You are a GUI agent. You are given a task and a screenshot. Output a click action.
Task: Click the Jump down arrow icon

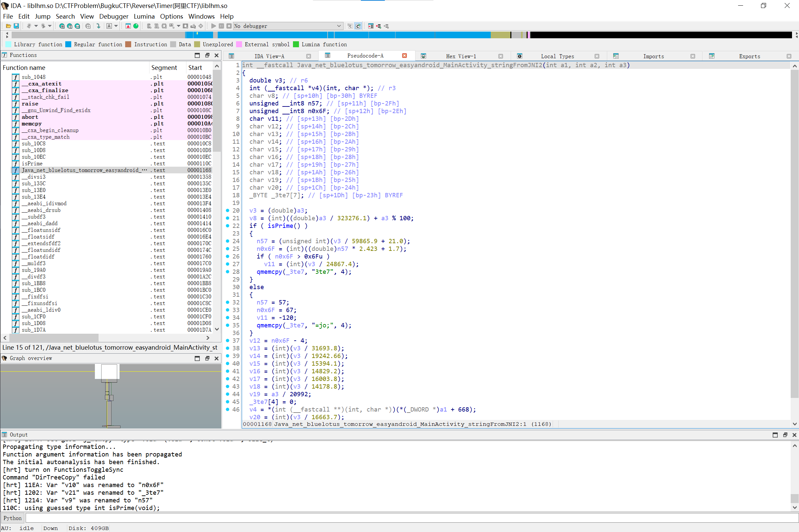pos(99,26)
